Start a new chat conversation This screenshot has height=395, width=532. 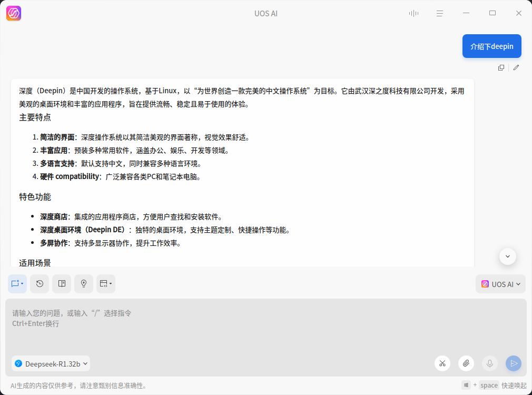[15, 283]
